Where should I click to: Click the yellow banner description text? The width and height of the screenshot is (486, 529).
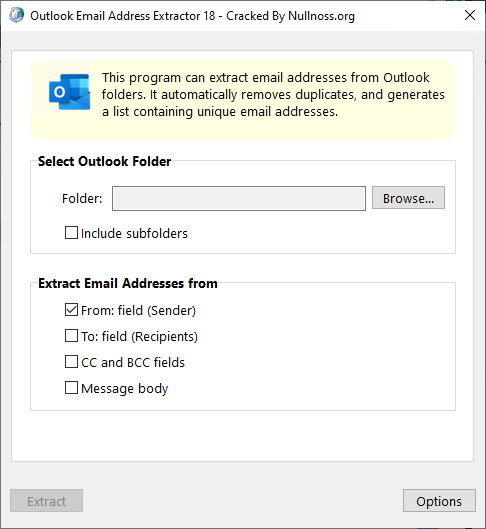coord(273,94)
